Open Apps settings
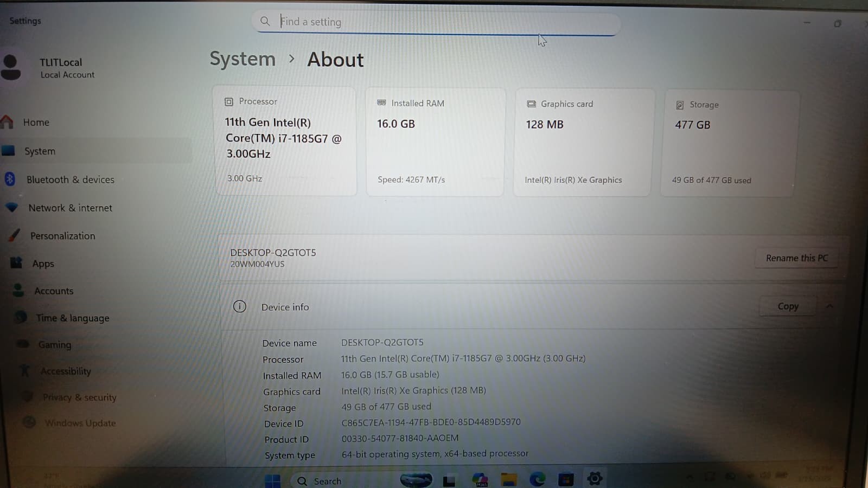This screenshot has height=488, width=868. tap(43, 264)
